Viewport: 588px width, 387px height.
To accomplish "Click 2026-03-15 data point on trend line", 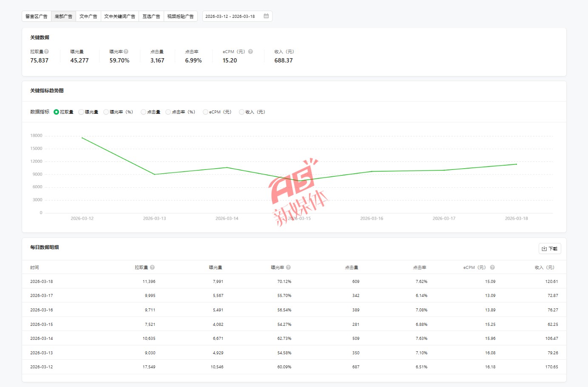I will (x=299, y=181).
